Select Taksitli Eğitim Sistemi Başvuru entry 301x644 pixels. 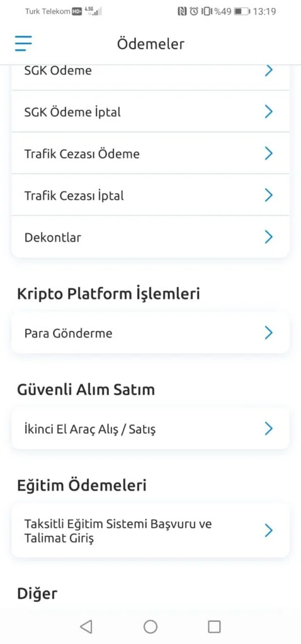click(x=150, y=531)
